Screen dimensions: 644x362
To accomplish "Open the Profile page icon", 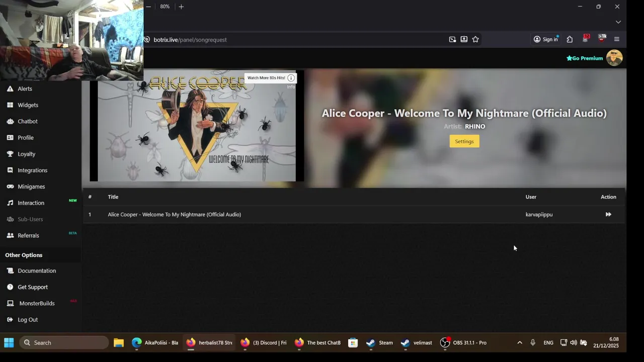I will [x=10, y=138].
